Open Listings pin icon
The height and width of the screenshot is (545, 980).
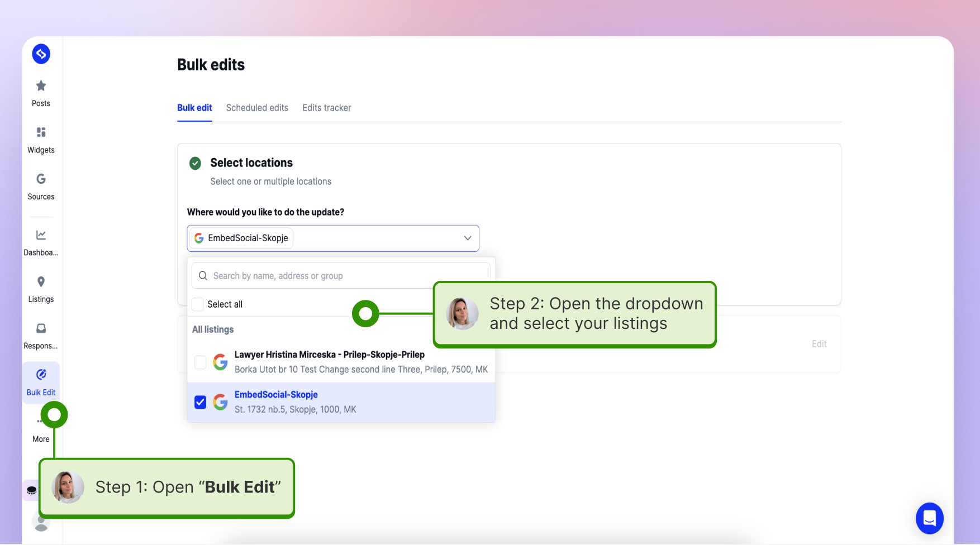click(x=41, y=281)
